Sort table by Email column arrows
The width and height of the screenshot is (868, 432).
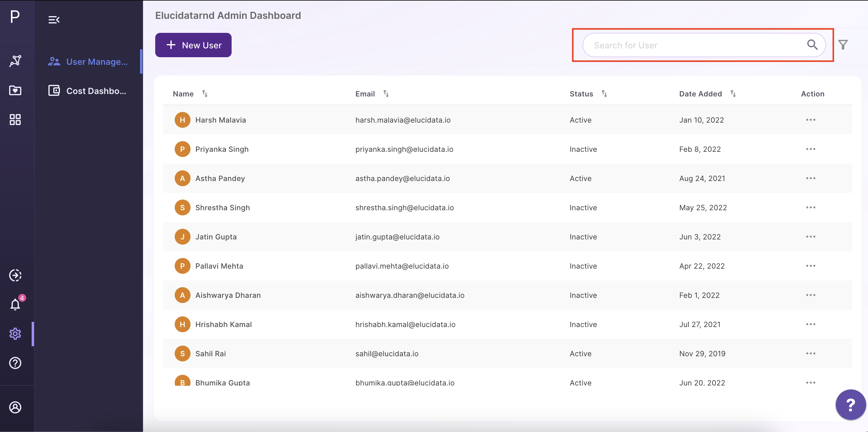click(386, 94)
